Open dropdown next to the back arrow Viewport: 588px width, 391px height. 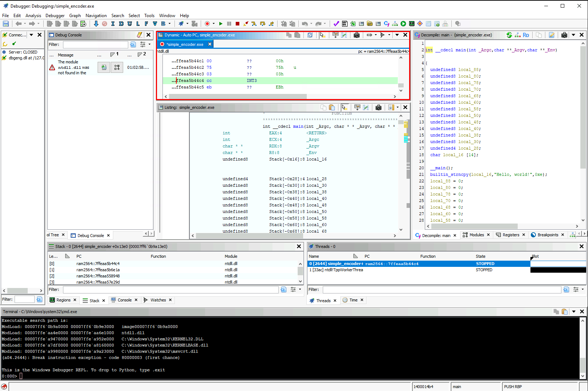click(25, 24)
